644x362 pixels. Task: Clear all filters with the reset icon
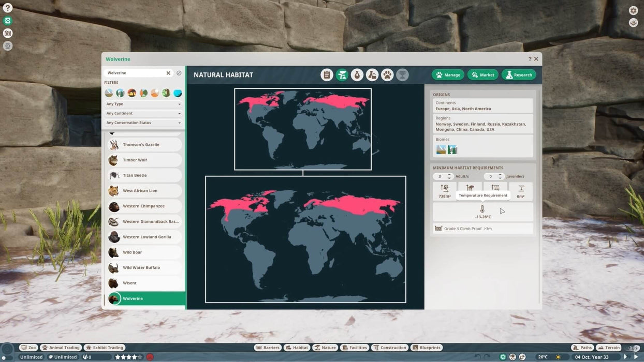(x=179, y=73)
